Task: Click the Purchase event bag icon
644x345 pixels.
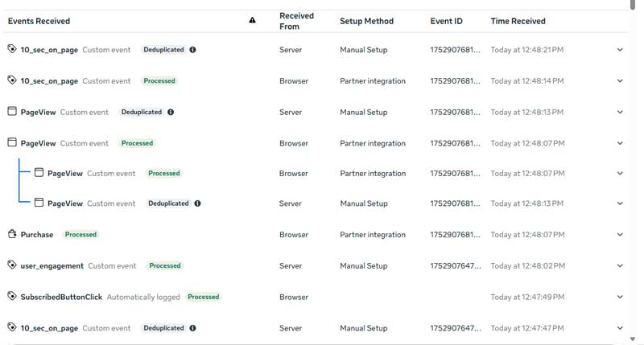Action: [12, 234]
